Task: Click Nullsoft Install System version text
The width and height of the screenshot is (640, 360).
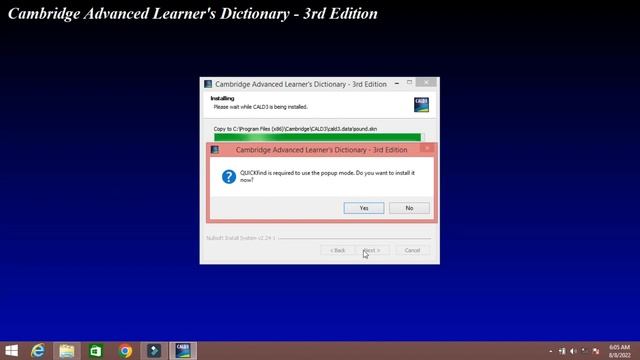Action: point(241,238)
